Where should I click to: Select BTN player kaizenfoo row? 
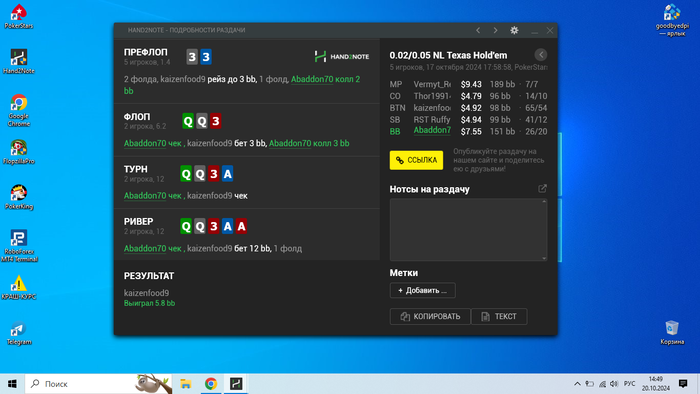(468, 108)
